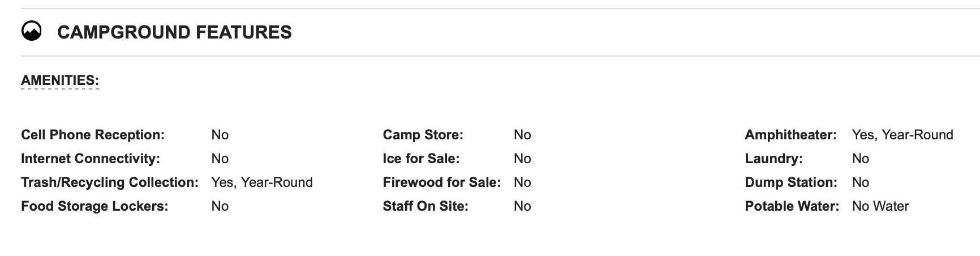Select the Firewood for Sale label
The width and height of the screenshot is (980, 256).
point(442,182)
